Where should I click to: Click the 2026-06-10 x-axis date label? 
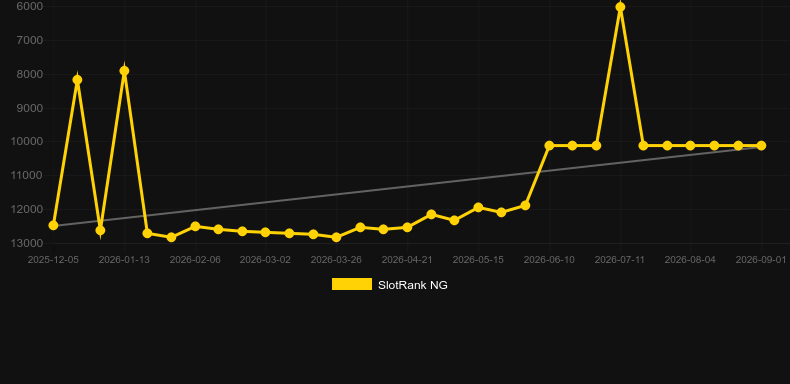tap(549, 260)
